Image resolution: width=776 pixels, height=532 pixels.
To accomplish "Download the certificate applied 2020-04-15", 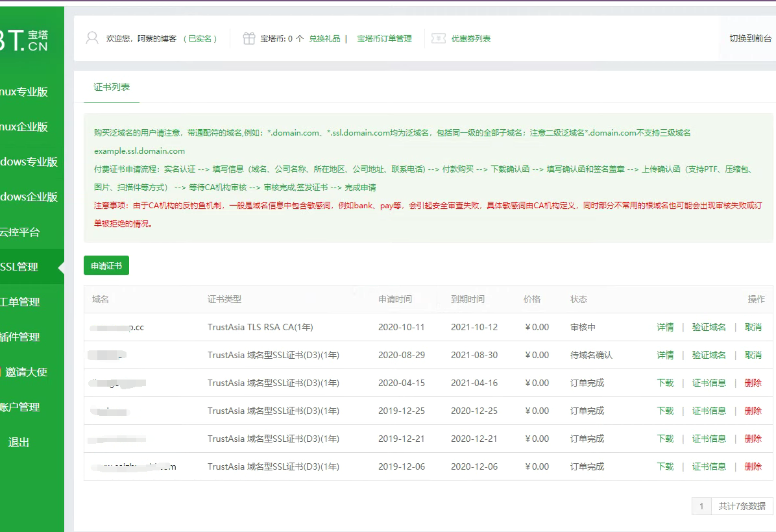I will click(665, 383).
